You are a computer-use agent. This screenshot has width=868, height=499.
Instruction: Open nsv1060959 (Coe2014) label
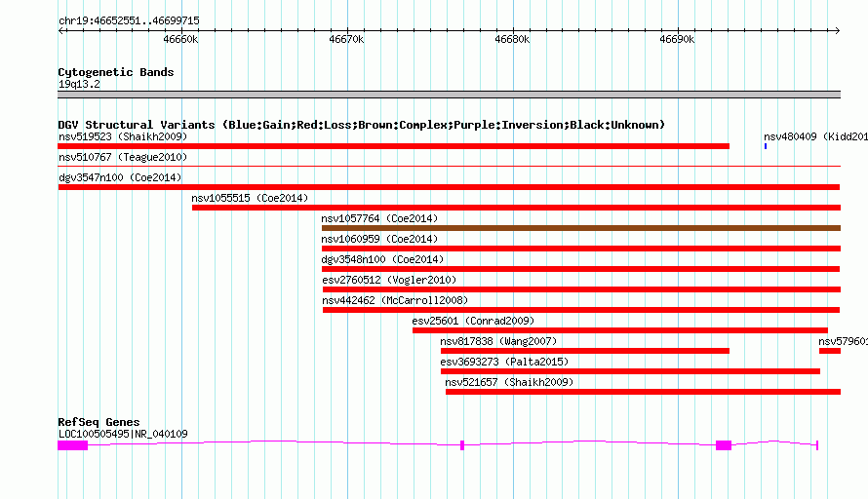point(379,239)
